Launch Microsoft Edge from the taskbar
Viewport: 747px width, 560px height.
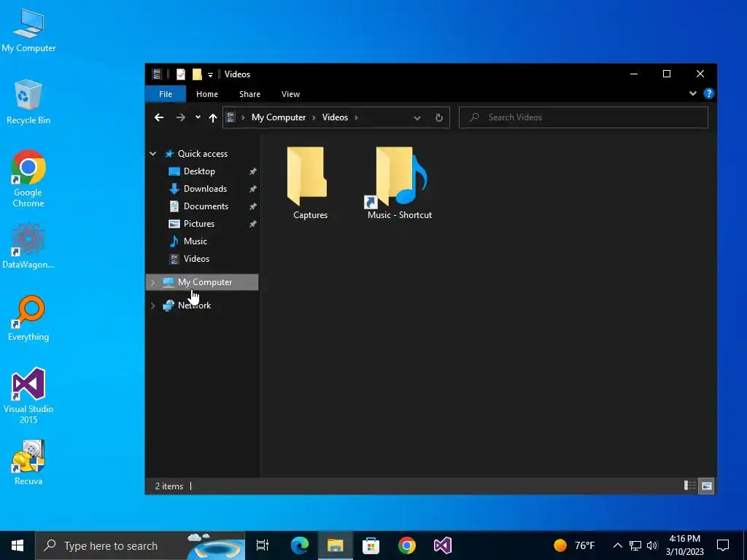tap(300, 545)
